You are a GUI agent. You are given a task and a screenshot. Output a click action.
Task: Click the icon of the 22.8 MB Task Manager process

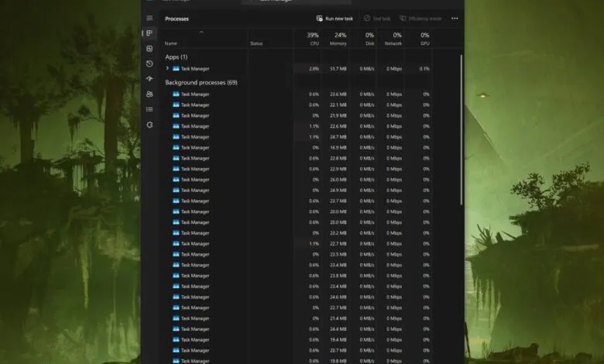[176, 158]
